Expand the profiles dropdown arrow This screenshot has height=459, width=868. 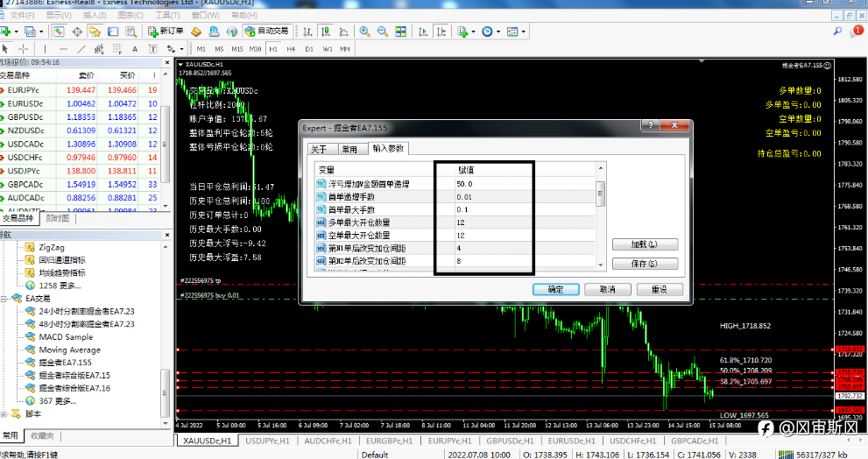(41, 32)
